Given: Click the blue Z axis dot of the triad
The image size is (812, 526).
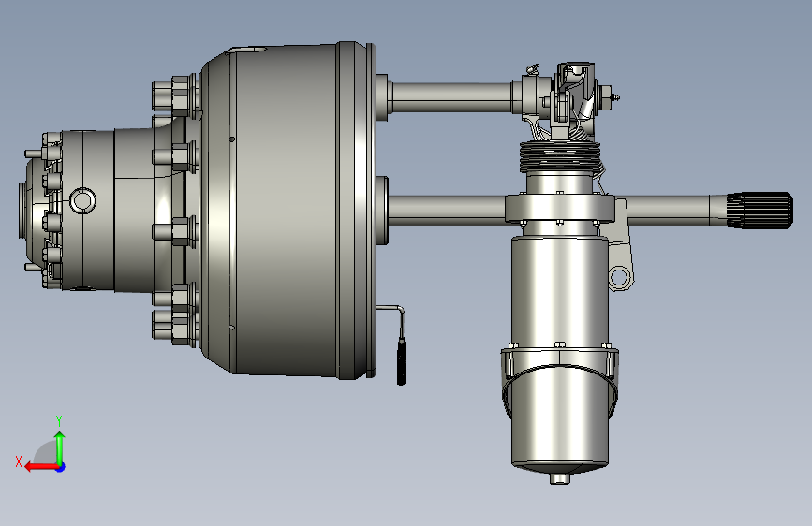Looking at the screenshot, I should point(61,467).
